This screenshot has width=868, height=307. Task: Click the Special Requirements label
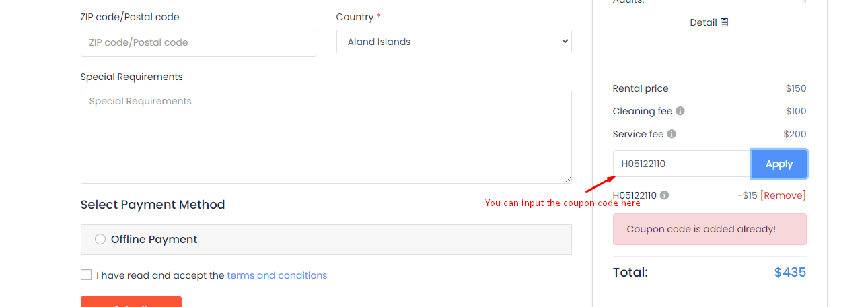point(131,77)
